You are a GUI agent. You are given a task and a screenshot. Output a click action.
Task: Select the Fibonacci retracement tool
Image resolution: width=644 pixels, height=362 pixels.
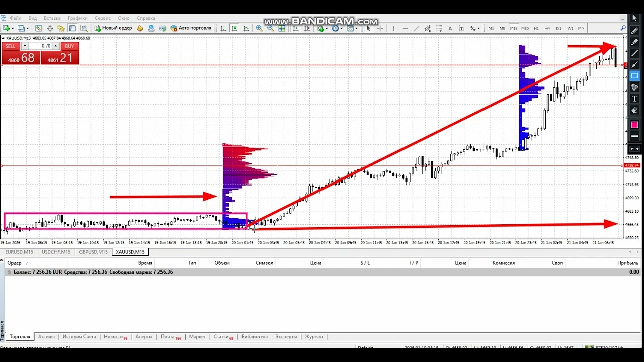pyautogui.click(x=439, y=28)
